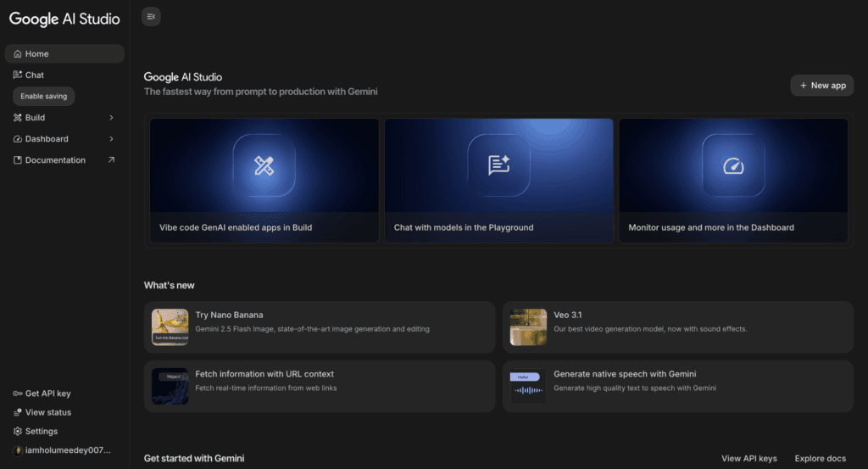This screenshot has height=469, width=868.
Task: Open the Veo 3.1 announcement card
Action: point(677,327)
